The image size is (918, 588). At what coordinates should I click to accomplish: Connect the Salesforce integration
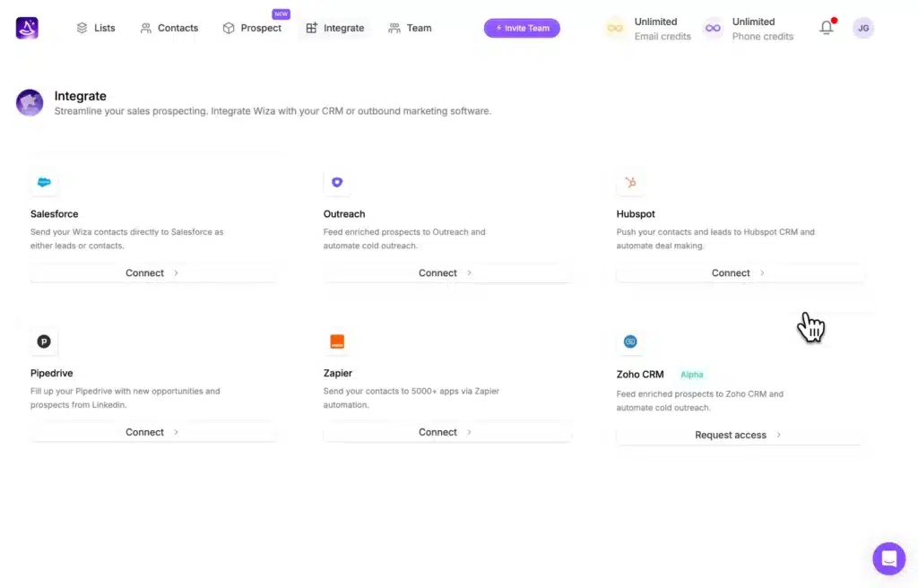[x=152, y=272]
